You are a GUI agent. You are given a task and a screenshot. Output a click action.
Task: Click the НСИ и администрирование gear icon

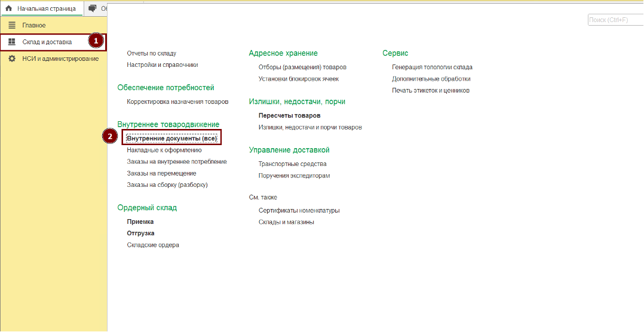click(x=12, y=59)
